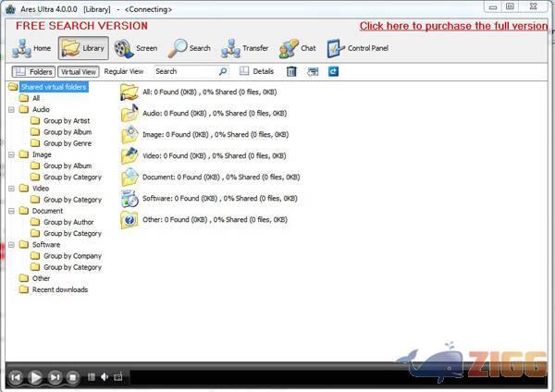This screenshot has height=392, width=555.
Task: Collapse the Audio tree node
Action: [x=11, y=109]
